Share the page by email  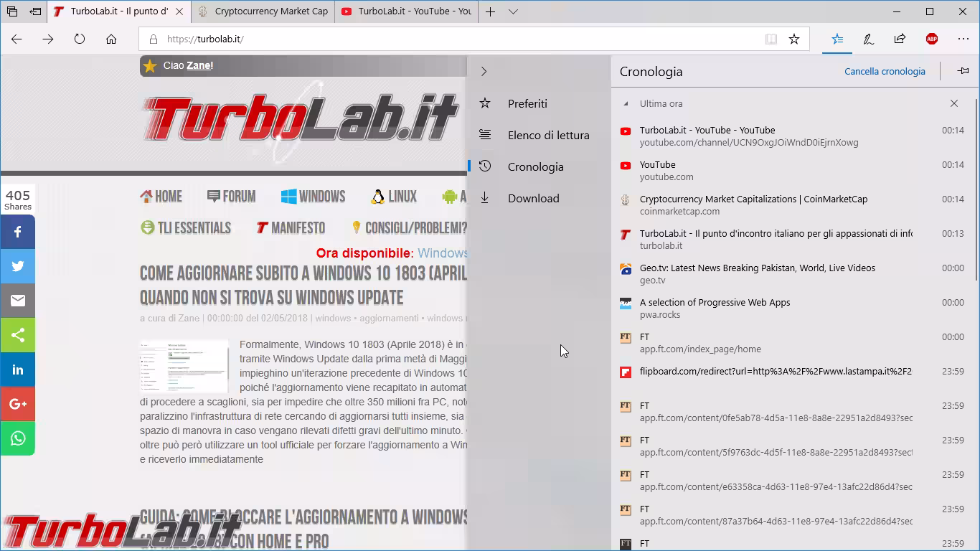[x=18, y=301]
